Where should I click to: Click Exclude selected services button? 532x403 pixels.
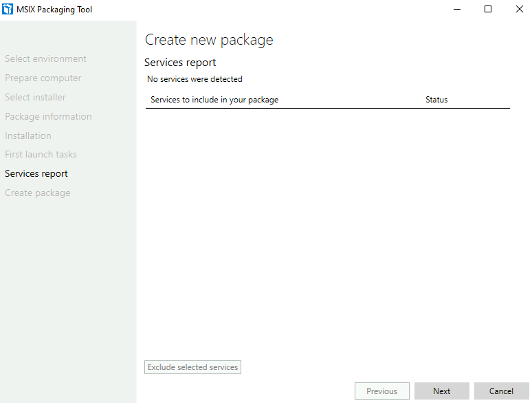point(192,367)
